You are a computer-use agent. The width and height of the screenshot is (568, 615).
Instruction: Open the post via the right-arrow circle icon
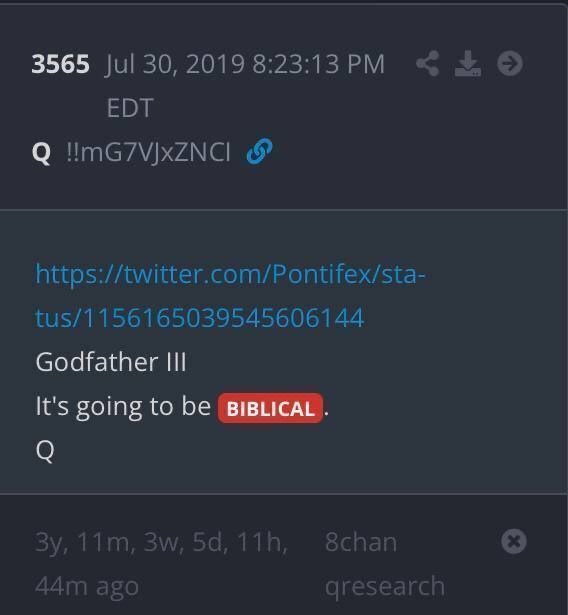point(510,64)
